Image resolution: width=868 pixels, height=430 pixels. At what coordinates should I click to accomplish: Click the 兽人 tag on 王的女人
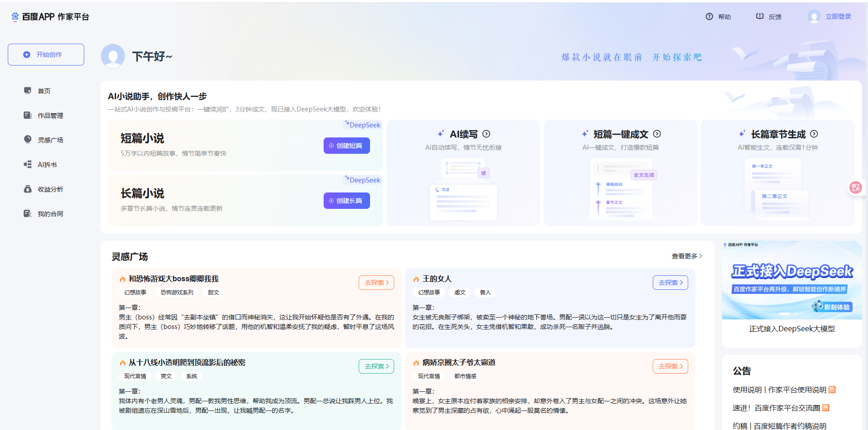pos(485,293)
